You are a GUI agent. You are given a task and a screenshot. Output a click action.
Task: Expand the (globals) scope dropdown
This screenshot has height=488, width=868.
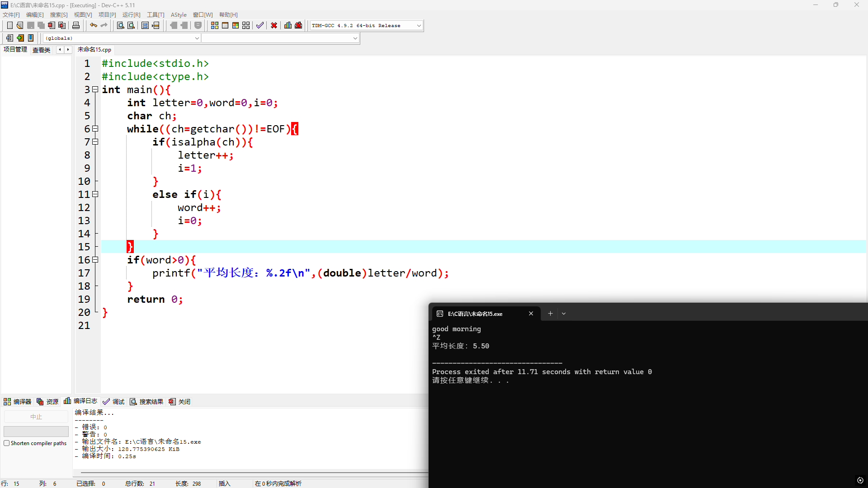click(197, 38)
